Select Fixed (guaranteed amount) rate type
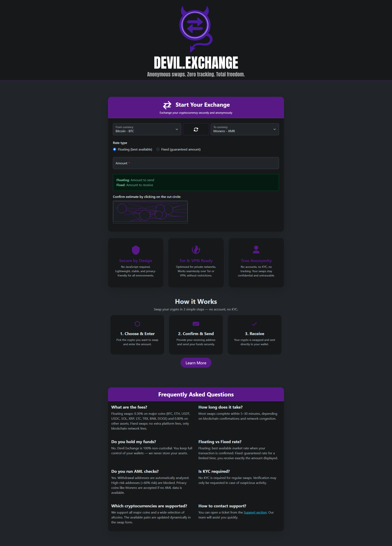Viewport: 392px width, 546px height. (x=158, y=150)
